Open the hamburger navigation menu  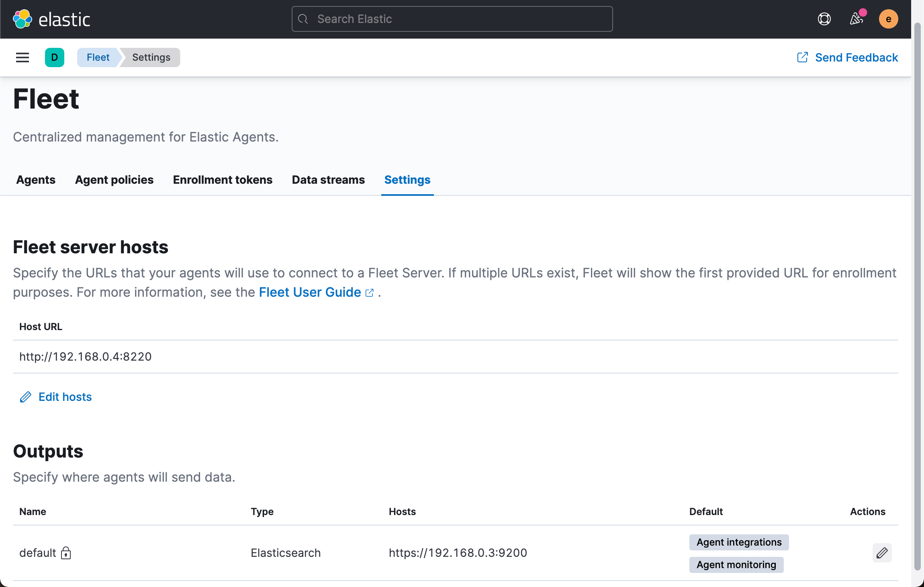coord(22,57)
